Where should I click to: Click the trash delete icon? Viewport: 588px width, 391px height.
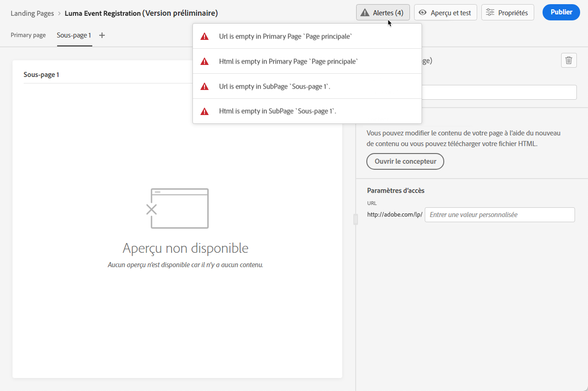pos(569,61)
